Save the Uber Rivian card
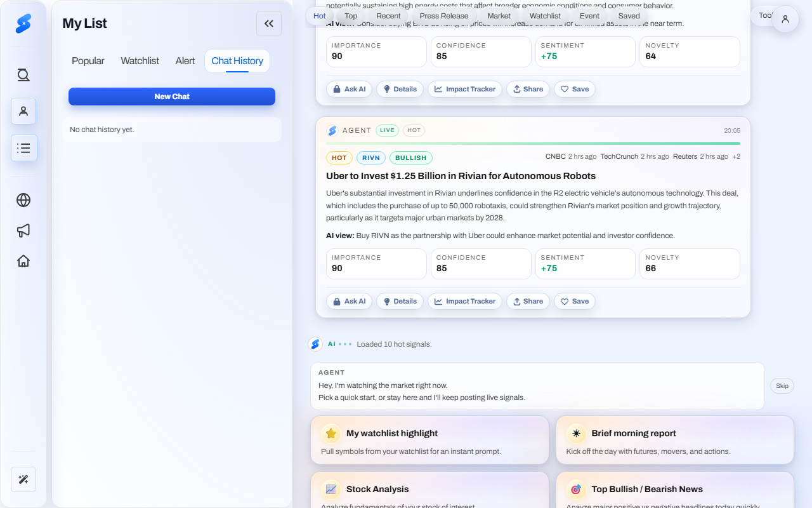 pyautogui.click(x=575, y=301)
